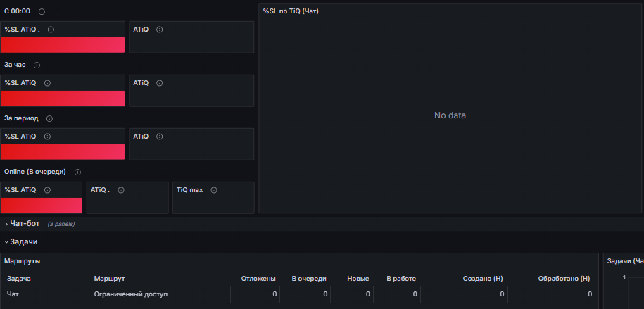Click the TiQ max panel info icon
Image resolution: width=644 pixels, height=309 pixels.
coord(214,190)
